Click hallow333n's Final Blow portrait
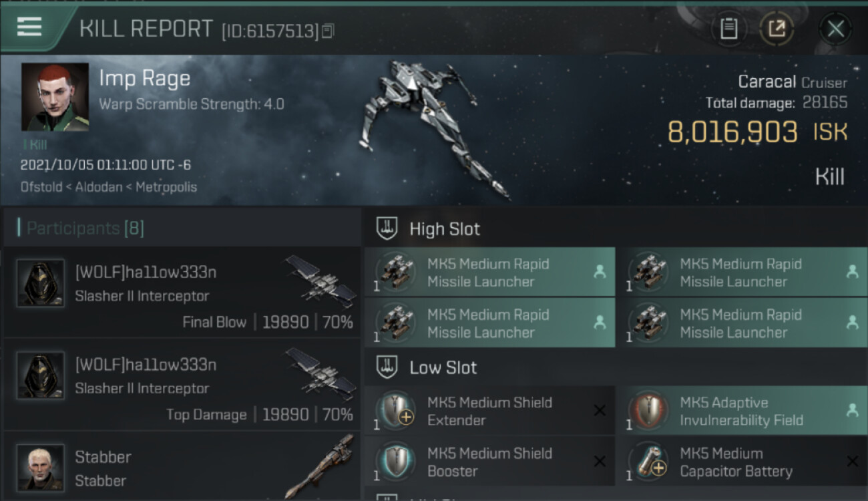 click(41, 283)
